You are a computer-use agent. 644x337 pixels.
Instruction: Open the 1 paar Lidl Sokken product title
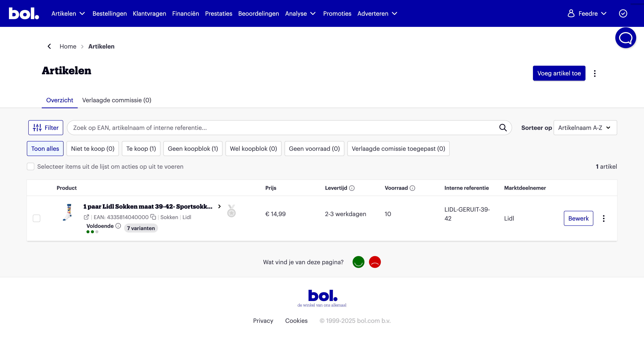pyautogui.click(x=148, y=206)
